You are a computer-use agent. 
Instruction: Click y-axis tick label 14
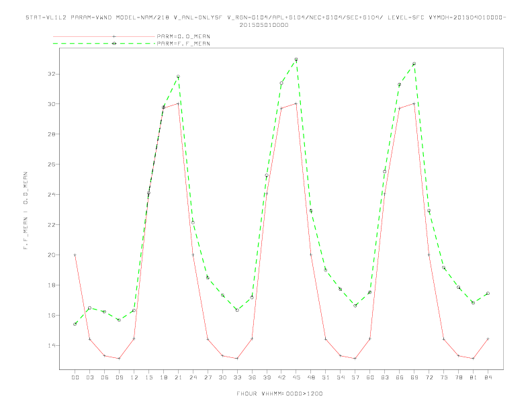coord(52,346)
